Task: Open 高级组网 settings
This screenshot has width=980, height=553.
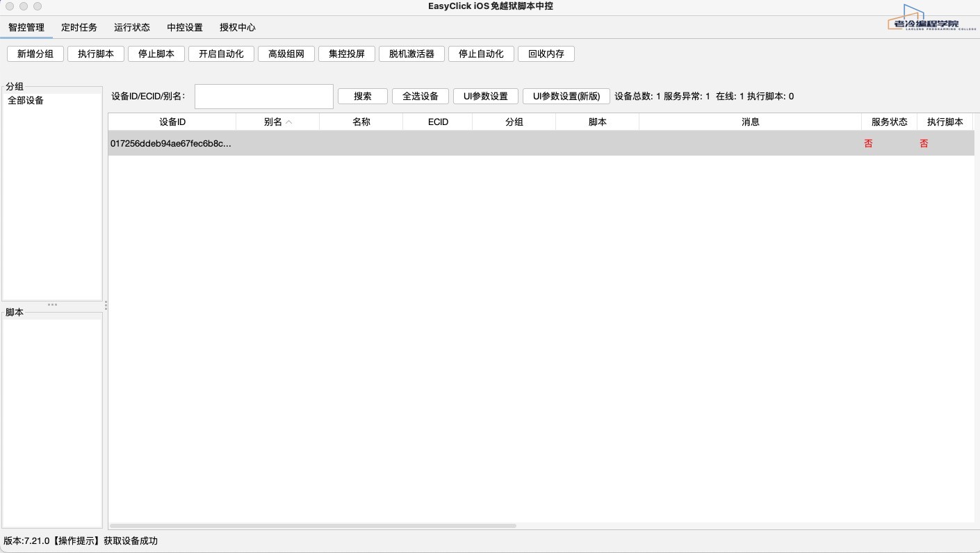Action: [286, 54]
